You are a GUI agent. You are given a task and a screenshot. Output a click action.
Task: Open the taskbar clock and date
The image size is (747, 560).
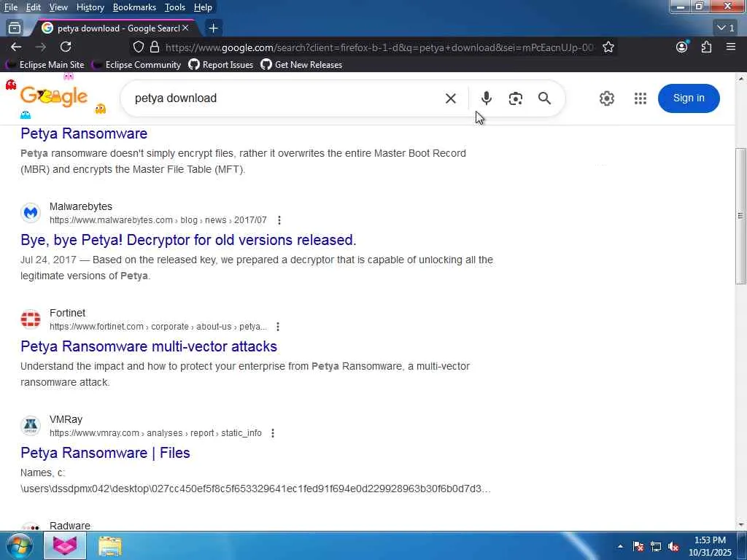(x=710, y=546)
